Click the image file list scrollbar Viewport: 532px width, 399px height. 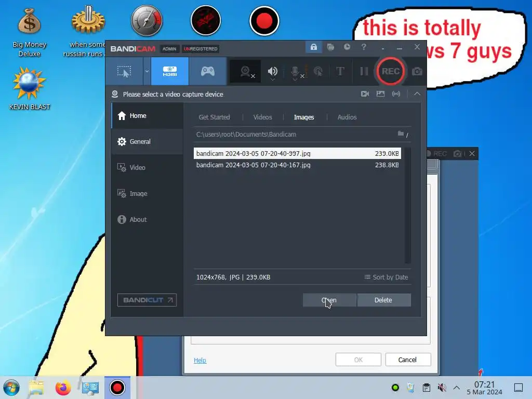point(407,205)
